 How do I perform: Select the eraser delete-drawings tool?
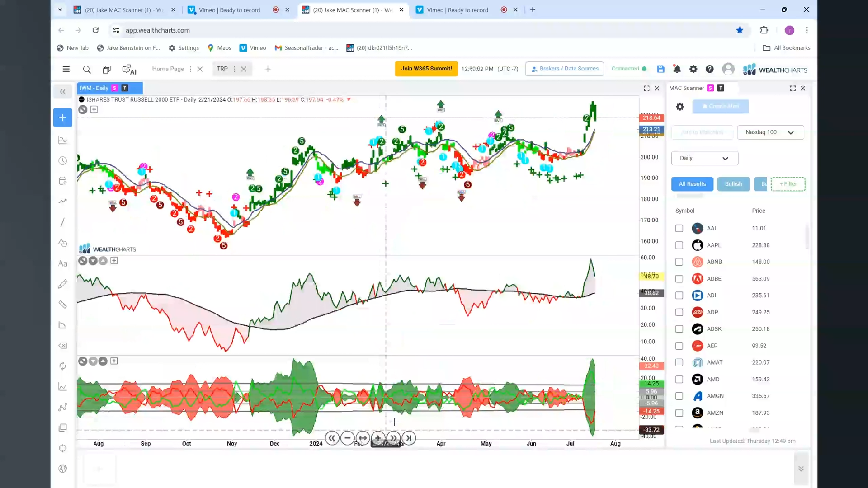pos(63,346)
